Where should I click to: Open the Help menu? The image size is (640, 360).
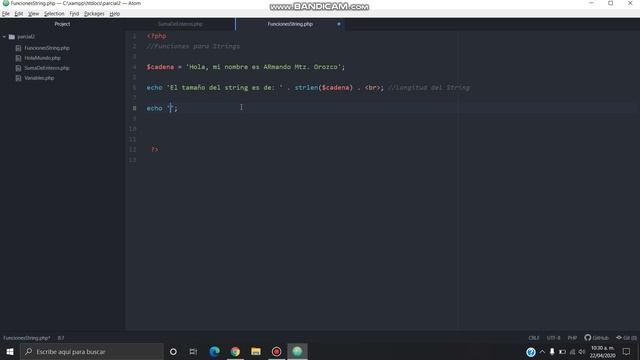click(x=115, y=13)
